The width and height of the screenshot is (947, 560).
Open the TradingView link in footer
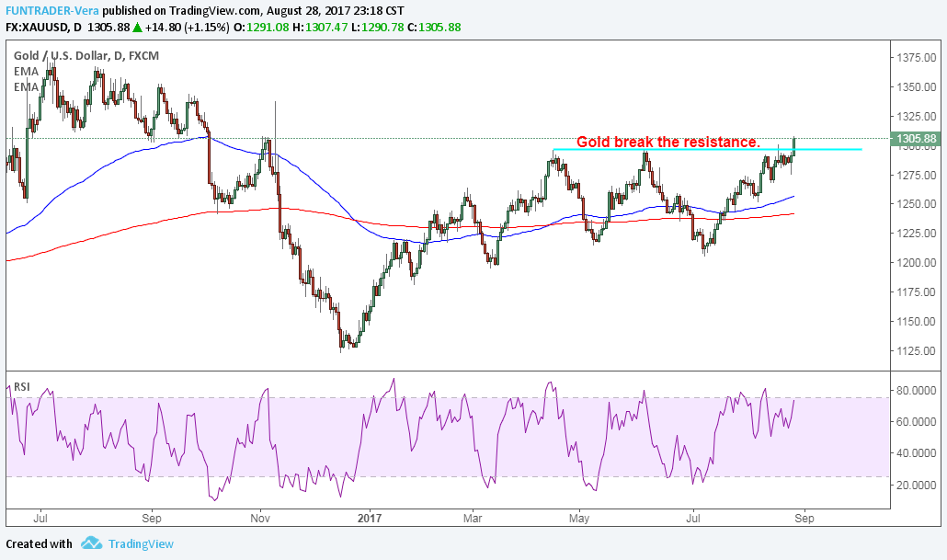click(141, 543)
